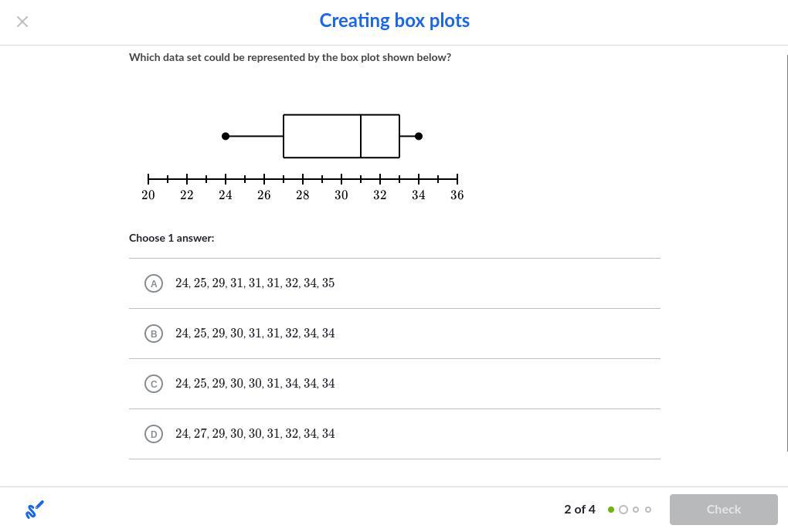The width and height of the screenshot is (788, 532).
Task: Click the box plot maximum point at 34
Action: click(x=419, y=136)
